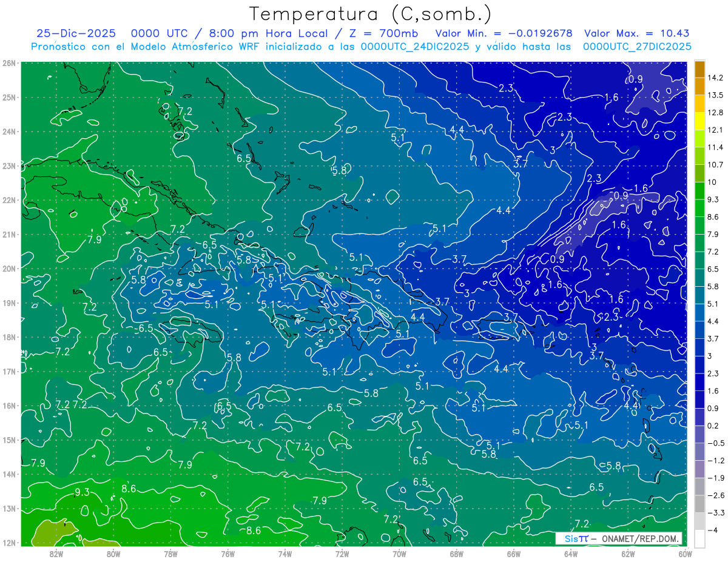
Task: Click the latitude axis label 12N
Action: pos(8,543)
